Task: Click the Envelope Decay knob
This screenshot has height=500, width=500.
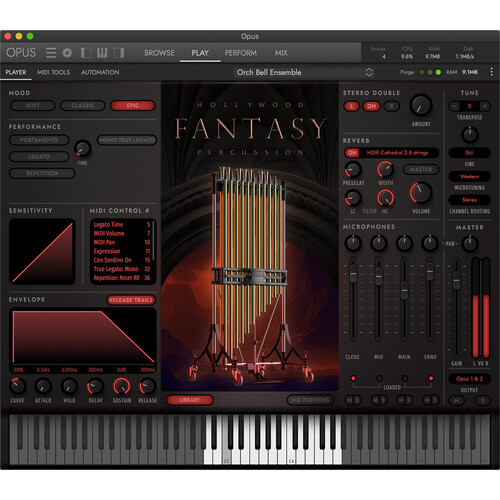Action: [95, 386]
